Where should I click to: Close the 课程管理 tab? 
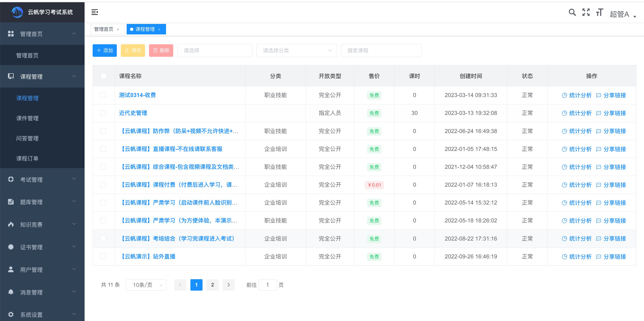tap(159, 30)
